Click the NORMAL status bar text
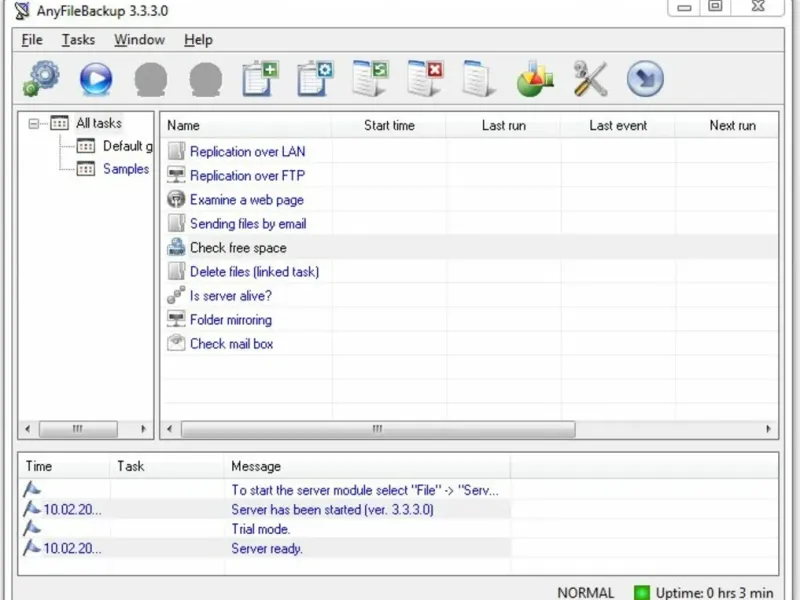The image size is (800, 600). [x=586, y=593]
